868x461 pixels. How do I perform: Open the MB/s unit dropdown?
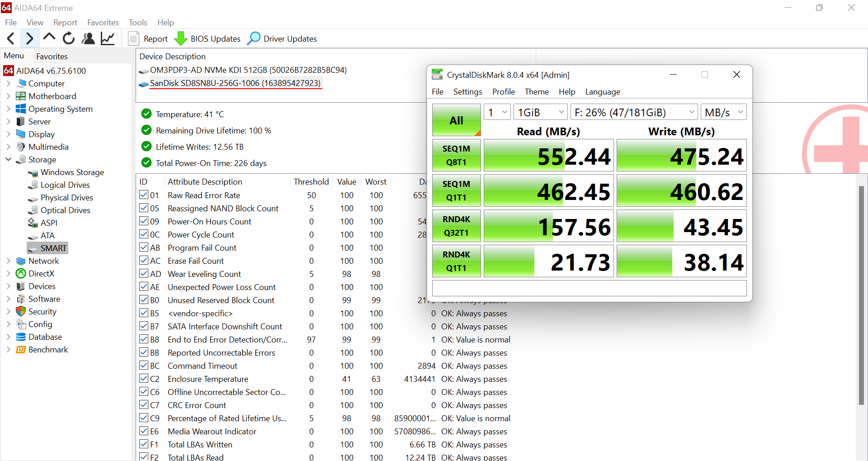point(723,112)
